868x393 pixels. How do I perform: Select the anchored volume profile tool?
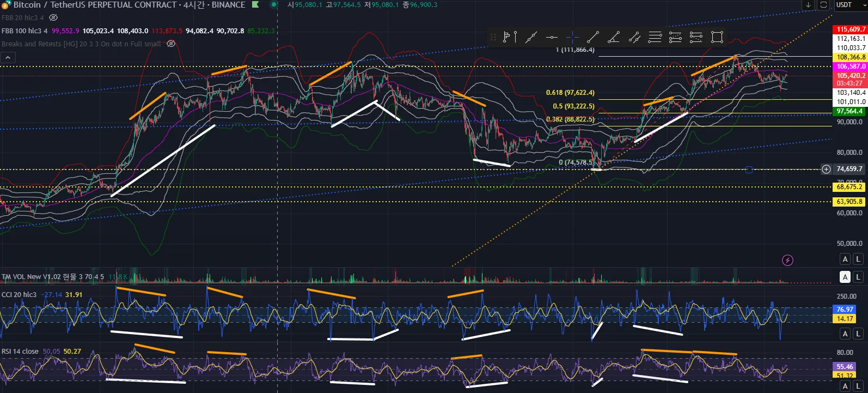click(x=510, y=37)
